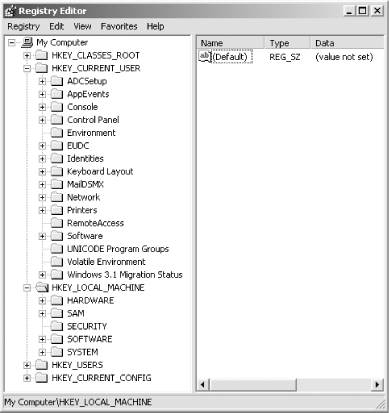Collapse the HKEY_LOCAL_MACHINE key

27,288
